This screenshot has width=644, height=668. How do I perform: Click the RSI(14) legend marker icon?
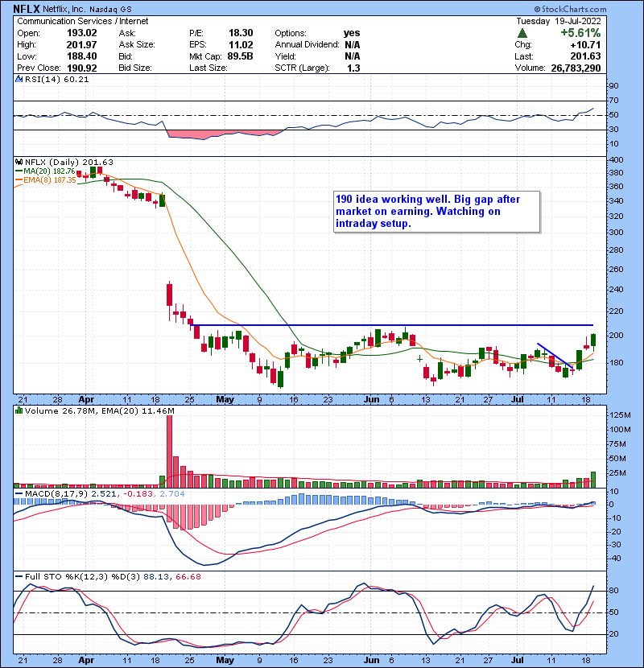(16, 80)
